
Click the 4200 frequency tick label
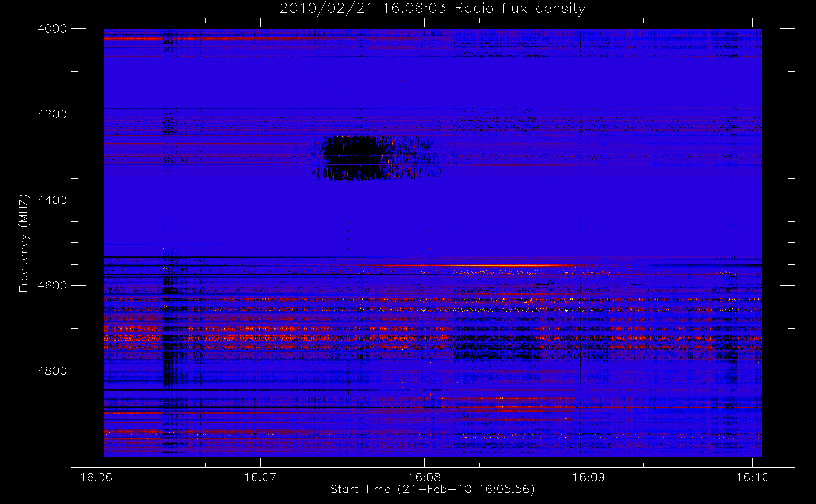[52, 114]
